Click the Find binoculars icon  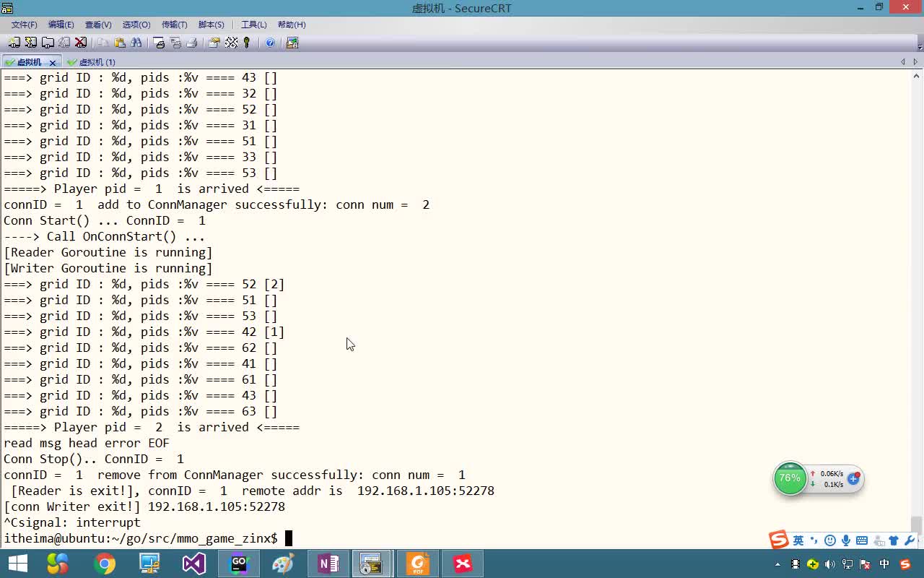pos(136,43)
